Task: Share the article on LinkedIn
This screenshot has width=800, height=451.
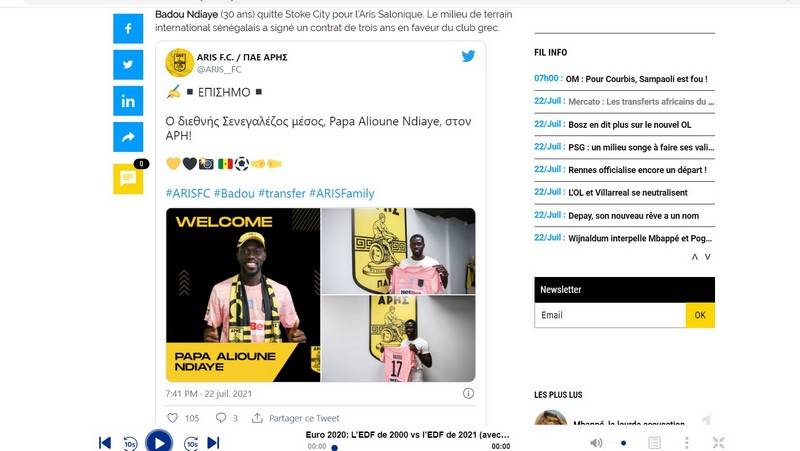Action: tap(128, 101)
